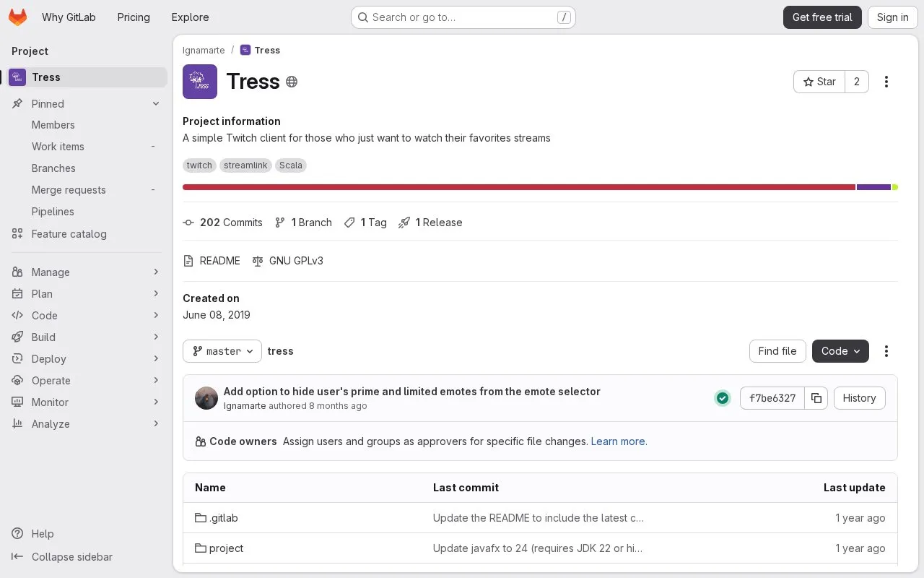Click the Sign in button
The image size is (924, 578).
point(893,17)
